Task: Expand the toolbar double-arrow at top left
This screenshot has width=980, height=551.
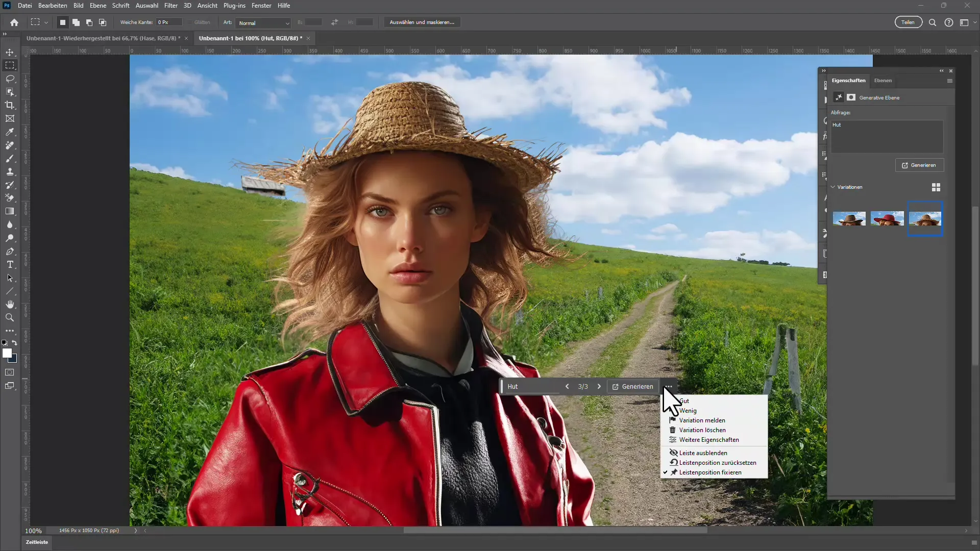Action: pyautogui.click(x=5, y=34)
